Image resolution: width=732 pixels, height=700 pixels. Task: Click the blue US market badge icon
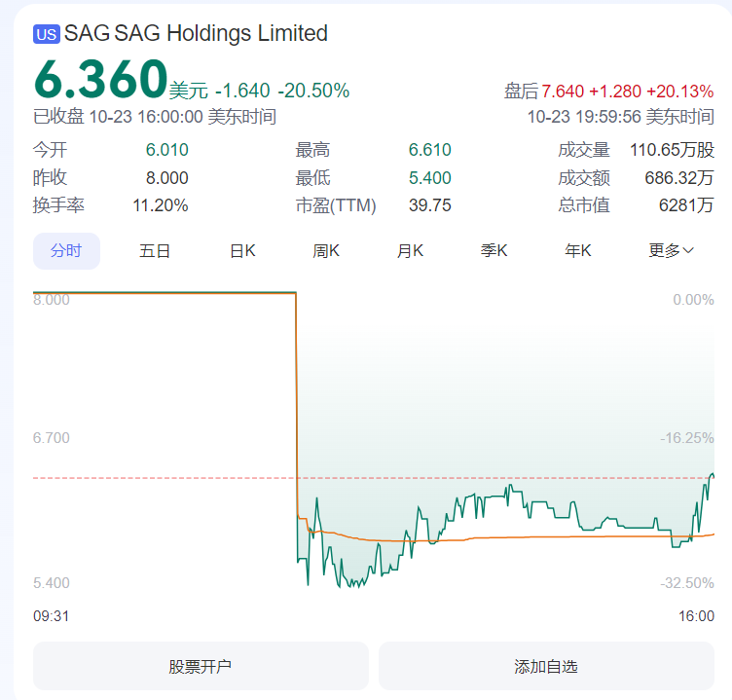(x=47, y=34)
